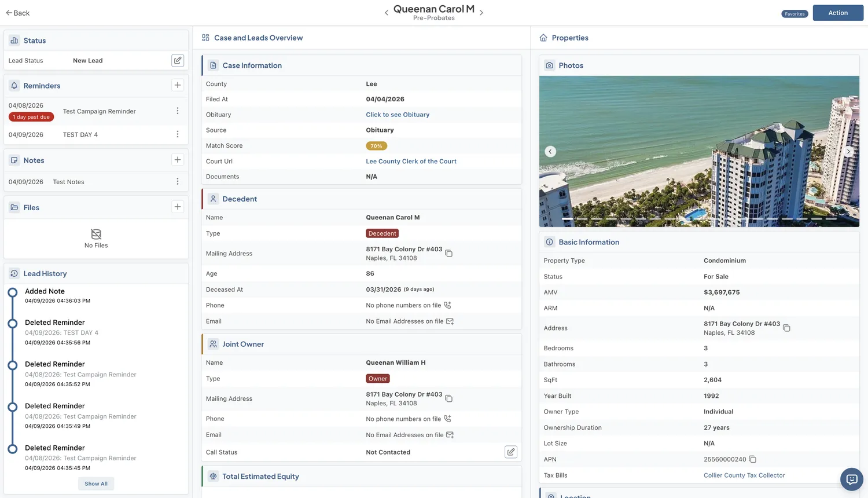868x498 pixels.
Task: Add a new Reminder with the plus icon
Action: point(178,85)
